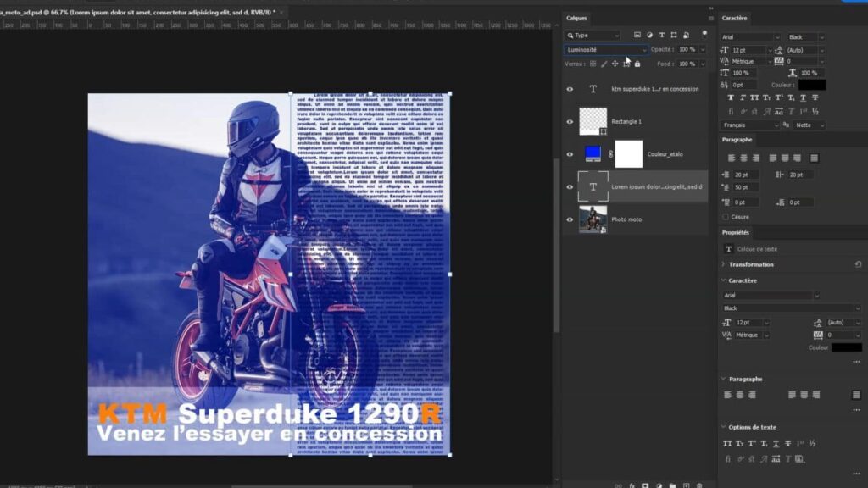Screen dimensions: 868x488
Task: Lock image pixels brush icon
Action: [604, 64]
